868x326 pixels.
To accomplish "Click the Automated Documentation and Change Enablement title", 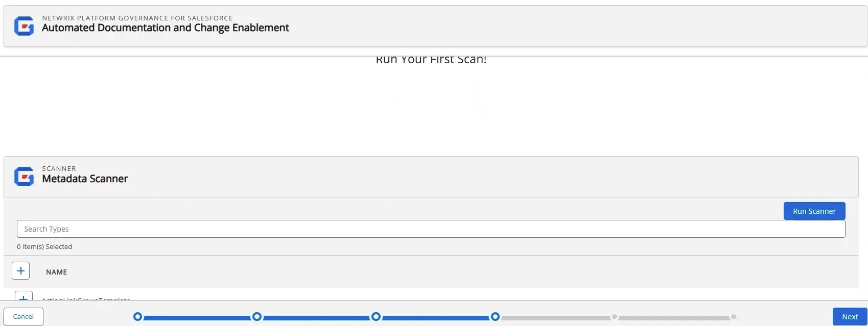I will (x=166, y=28).
